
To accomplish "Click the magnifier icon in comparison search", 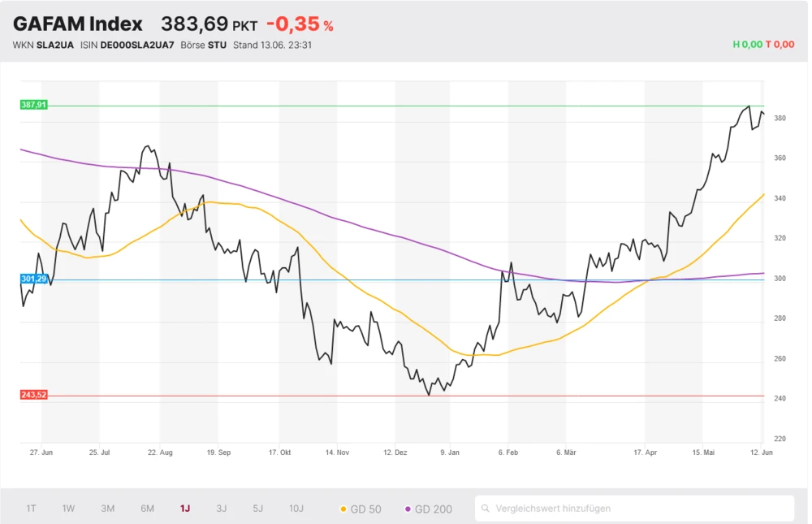I will pos(486,509).
